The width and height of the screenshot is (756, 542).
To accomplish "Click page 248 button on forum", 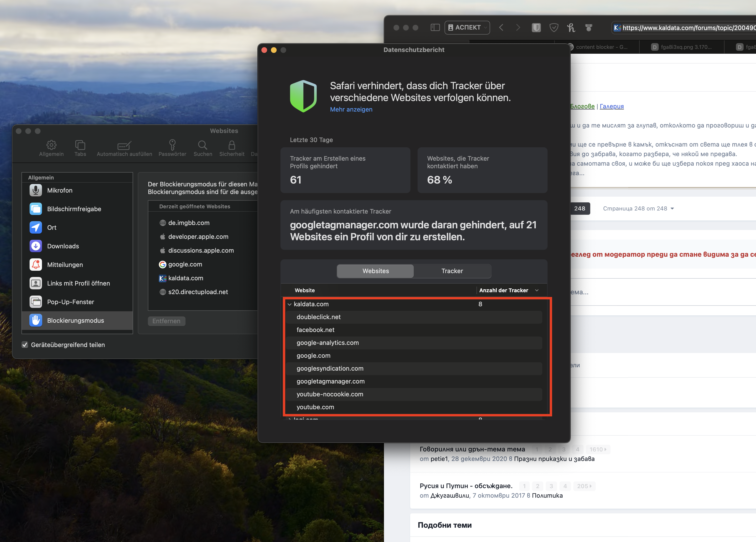I will (x=580, y=209).
